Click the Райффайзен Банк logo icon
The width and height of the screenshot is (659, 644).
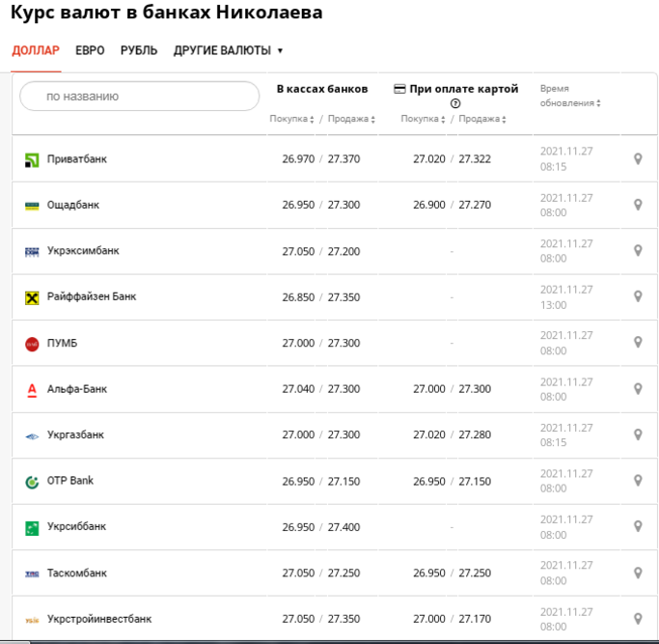pos(32,297)
